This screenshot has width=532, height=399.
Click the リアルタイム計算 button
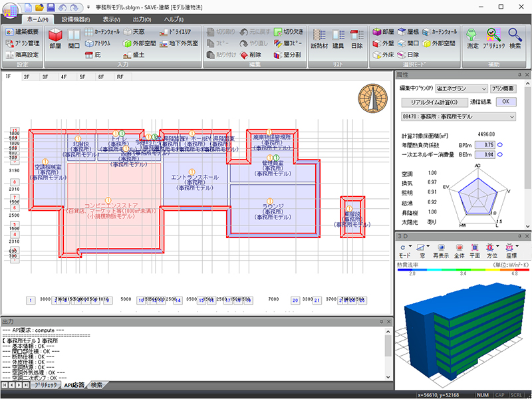(435, 102)
